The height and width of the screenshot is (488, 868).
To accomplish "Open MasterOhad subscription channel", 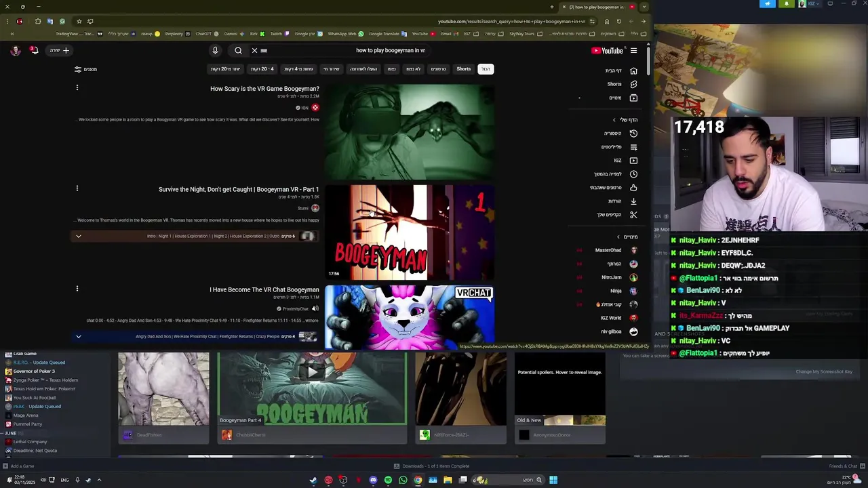I will pos(616,250).
